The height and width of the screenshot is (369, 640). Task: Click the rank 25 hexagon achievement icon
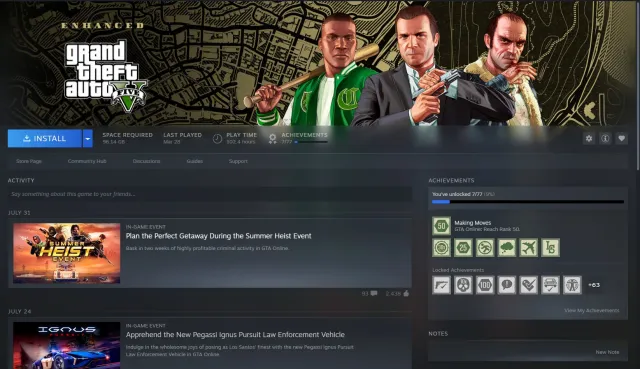coord(463,248)
